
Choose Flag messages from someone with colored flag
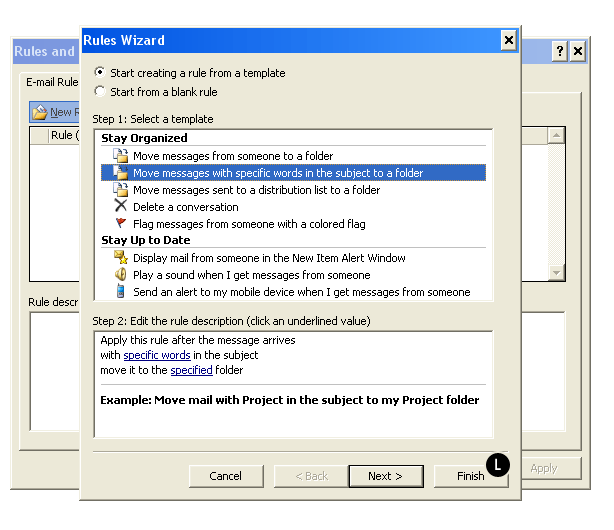249,224
